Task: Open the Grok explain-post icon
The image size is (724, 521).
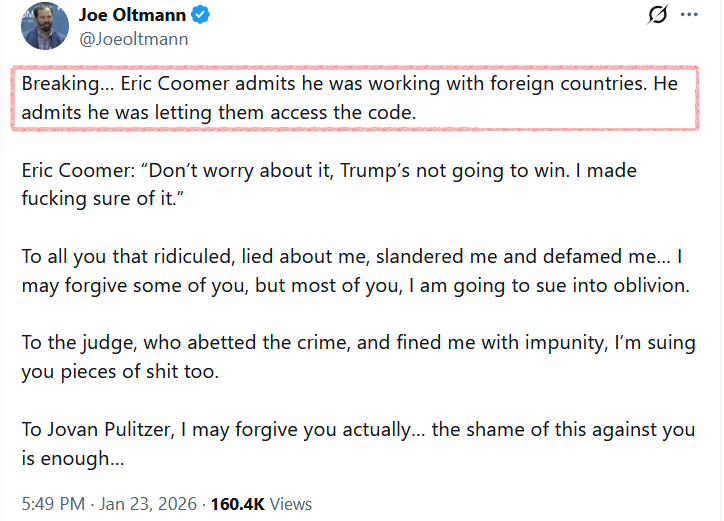Action: [x=657, y=14]
